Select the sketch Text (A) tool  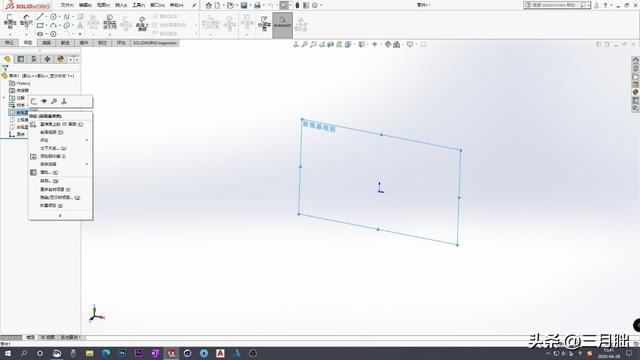80,25
